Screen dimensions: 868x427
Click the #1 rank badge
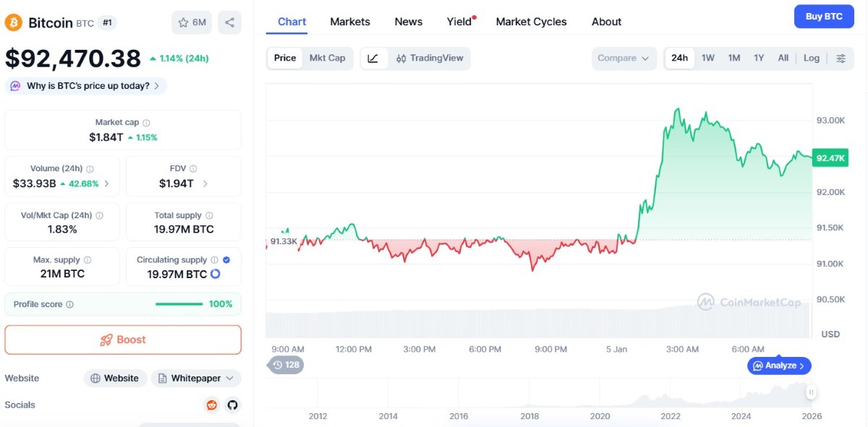pyautogui.click(x=107, y=22)
